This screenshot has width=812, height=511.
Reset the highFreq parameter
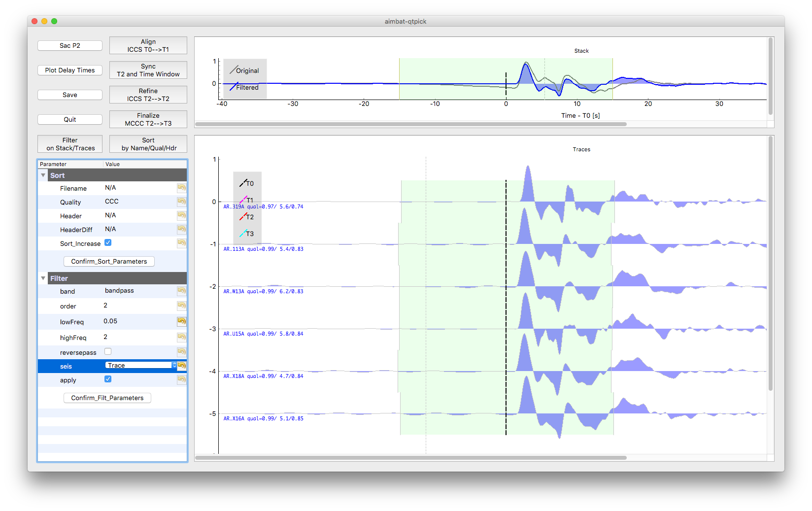(182, 337)
